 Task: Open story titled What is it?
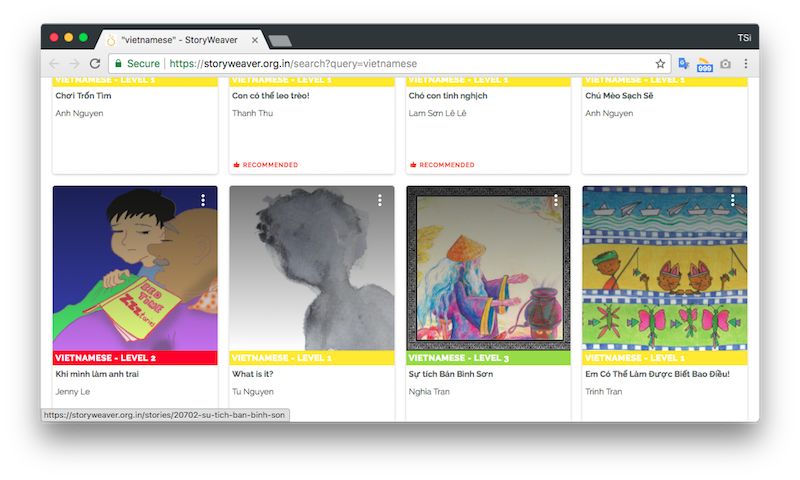253,374
